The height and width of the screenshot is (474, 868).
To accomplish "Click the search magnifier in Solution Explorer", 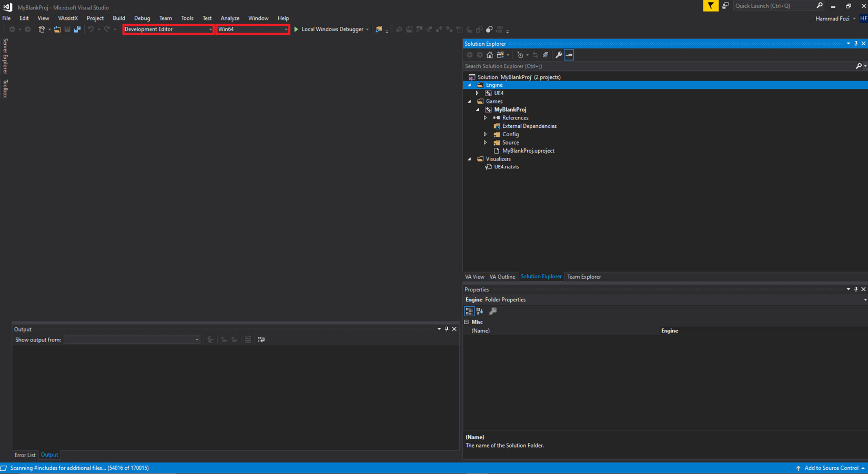I will point(859,66).
